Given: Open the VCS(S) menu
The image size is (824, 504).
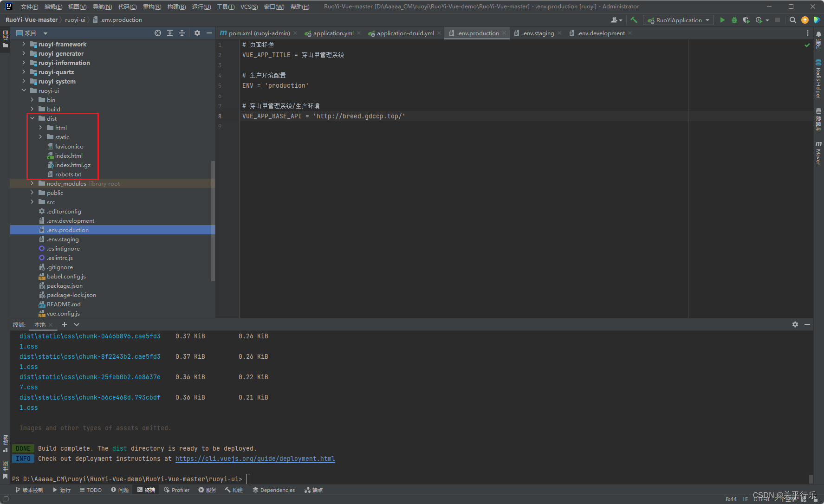Looking at the screenshot, I should (x=249, y=6).
